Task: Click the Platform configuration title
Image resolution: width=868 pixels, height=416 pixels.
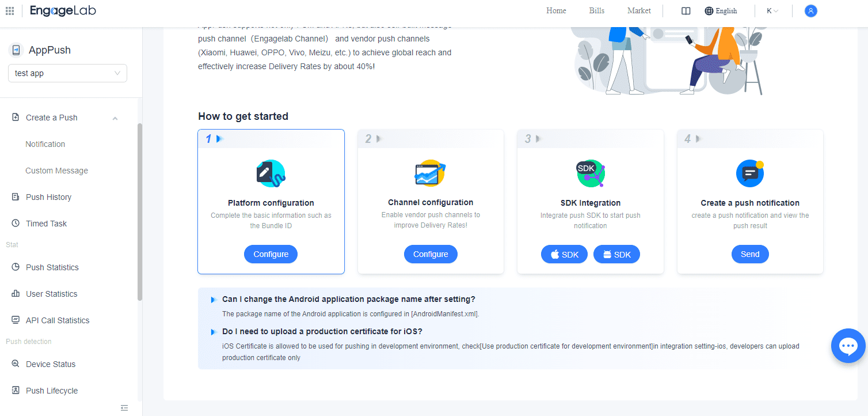Action: point(271,203)
